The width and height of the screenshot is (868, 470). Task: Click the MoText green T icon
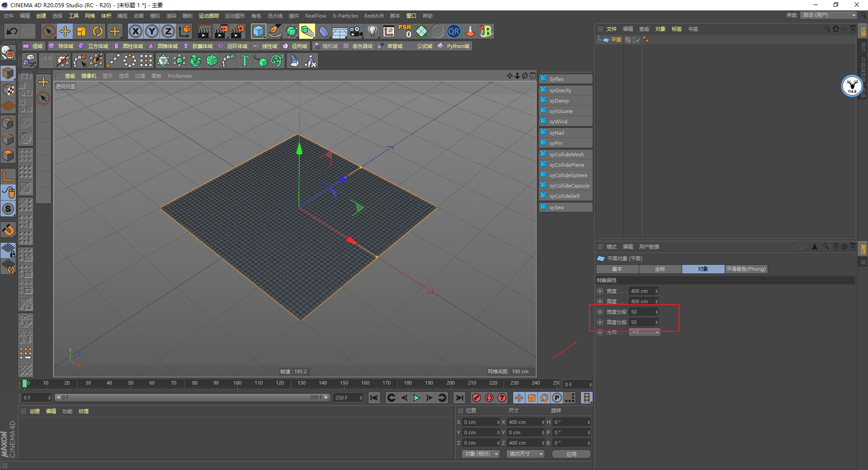click(x=245, y=61)
